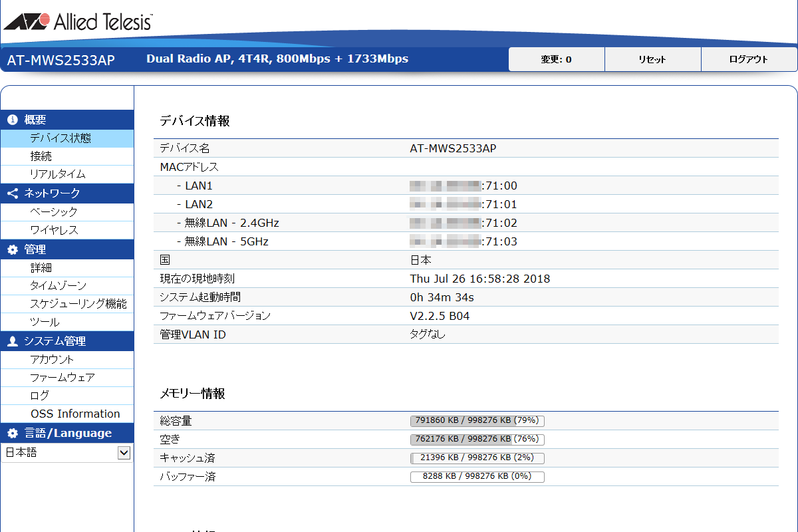Click the country value 日本
This screenshot has width=798, height=532.
(421, 260)
